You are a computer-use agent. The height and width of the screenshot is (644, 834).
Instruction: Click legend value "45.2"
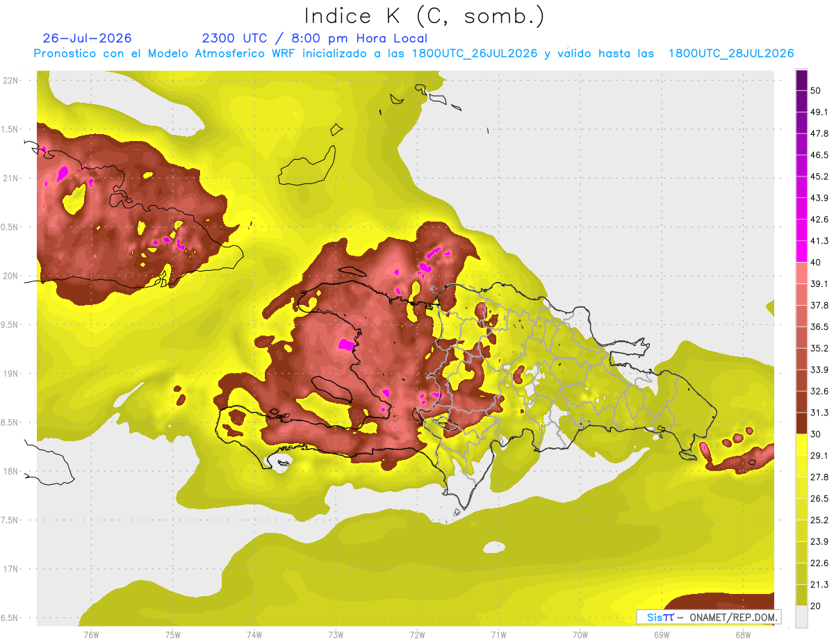click(x=819, y=176)
